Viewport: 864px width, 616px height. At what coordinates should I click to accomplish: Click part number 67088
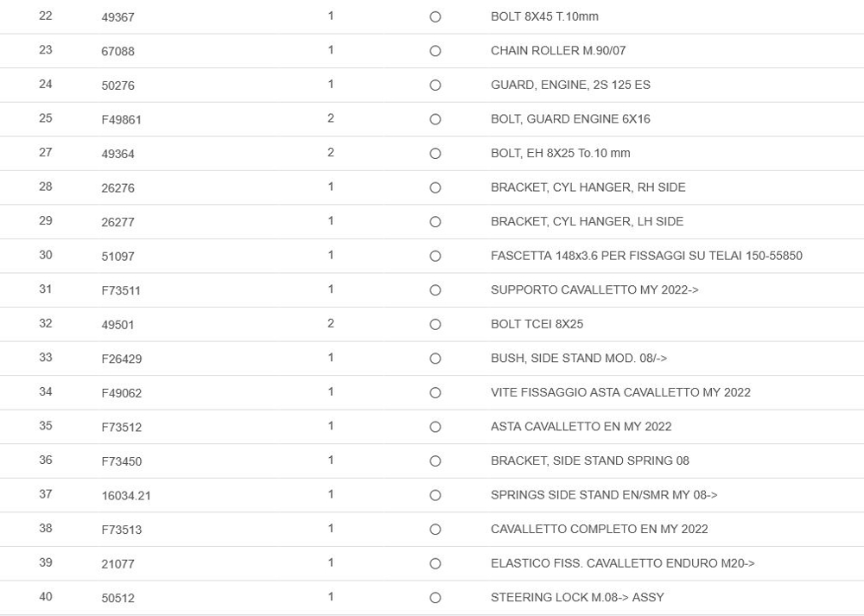118,52
